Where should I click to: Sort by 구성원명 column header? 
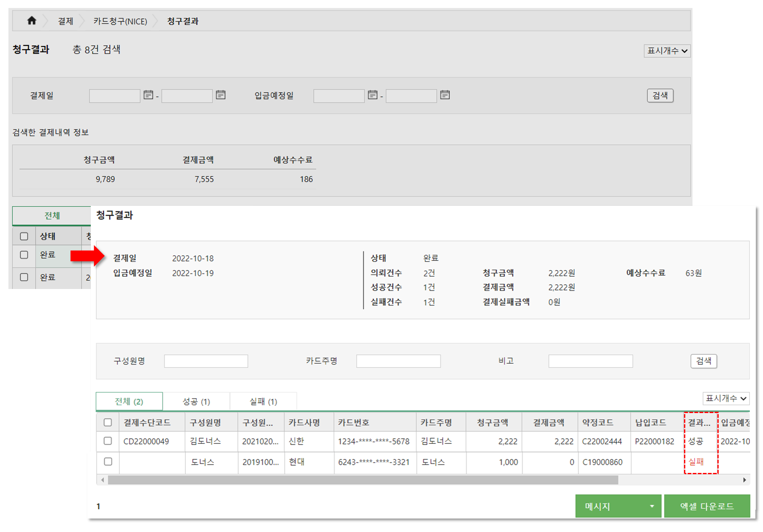212,422
